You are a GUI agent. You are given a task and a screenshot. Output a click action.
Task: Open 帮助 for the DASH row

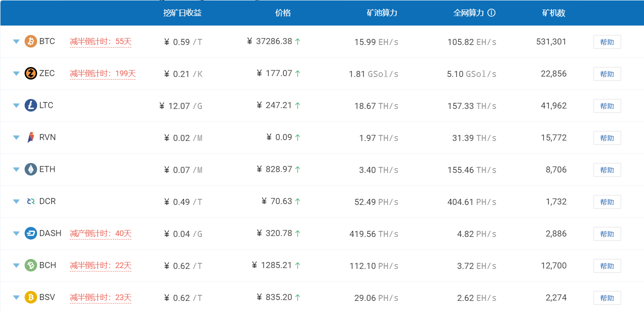point(607,234)
